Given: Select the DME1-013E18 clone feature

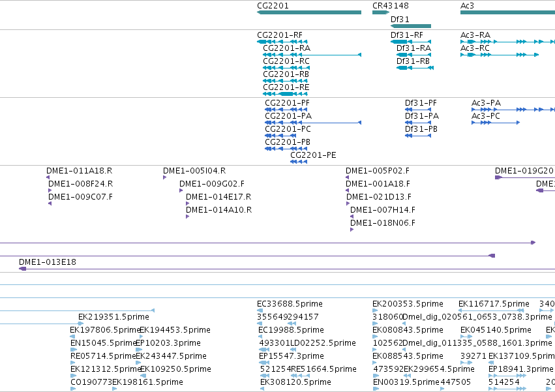Looking at the screenshot, I should coord(287,269).
